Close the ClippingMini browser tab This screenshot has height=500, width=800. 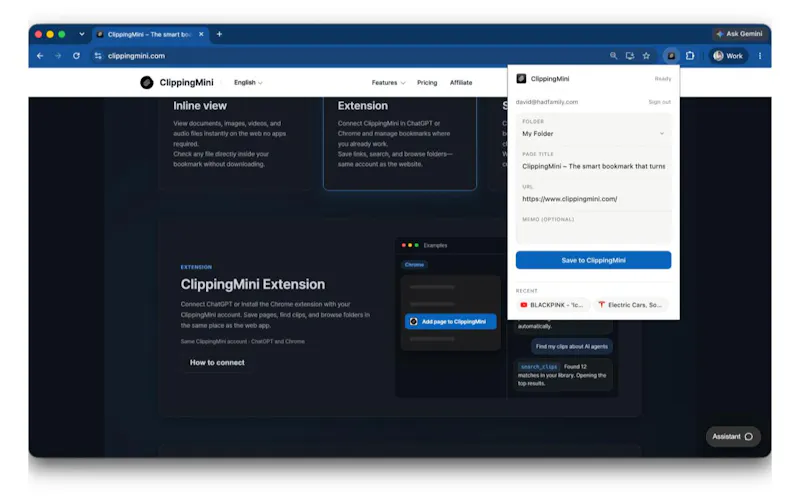click(201, 34)
